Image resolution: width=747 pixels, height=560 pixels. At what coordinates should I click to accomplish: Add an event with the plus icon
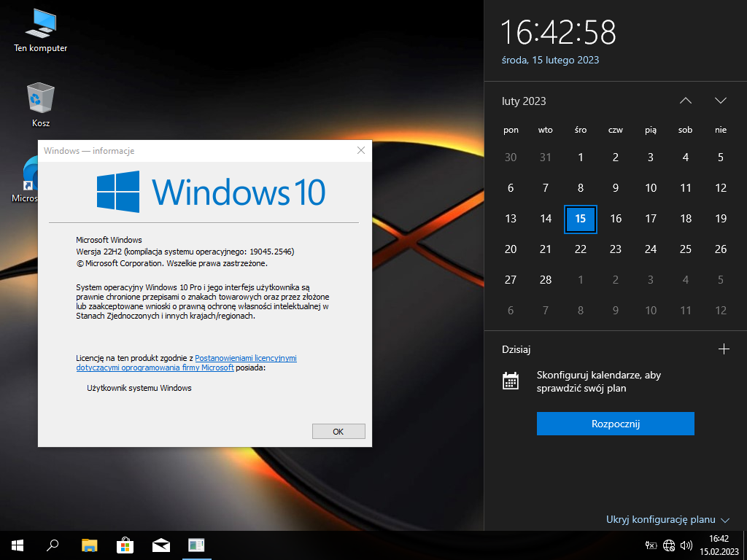click(x=724, y=349)
